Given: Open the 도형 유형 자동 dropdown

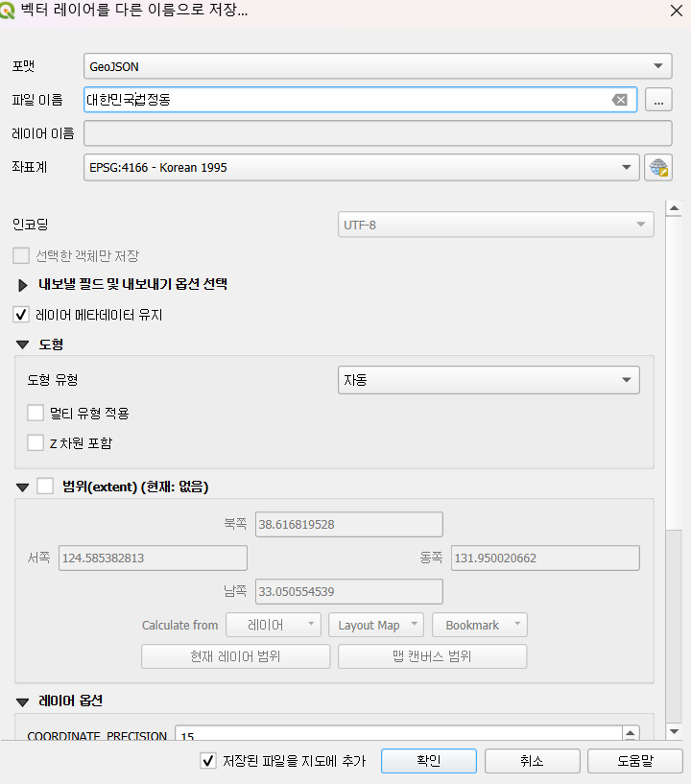Looking at the screenshot, I should (488, 380).
